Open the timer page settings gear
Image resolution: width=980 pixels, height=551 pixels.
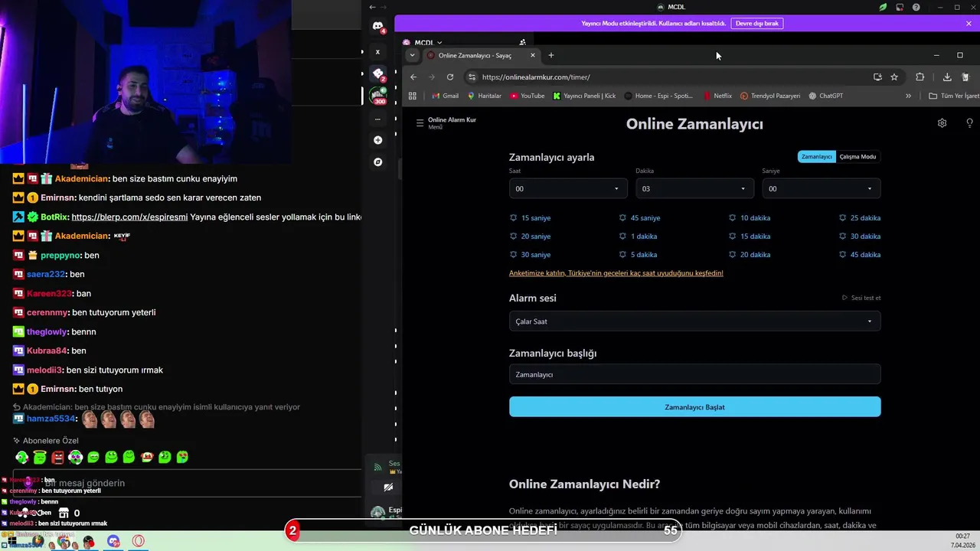point(942,122)
